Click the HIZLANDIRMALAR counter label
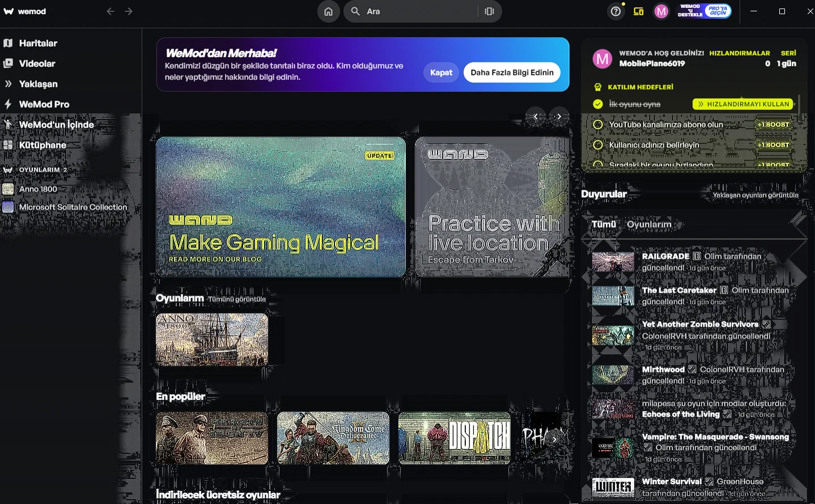This screenshot has width=815, height=504. (x=740, y=53)
